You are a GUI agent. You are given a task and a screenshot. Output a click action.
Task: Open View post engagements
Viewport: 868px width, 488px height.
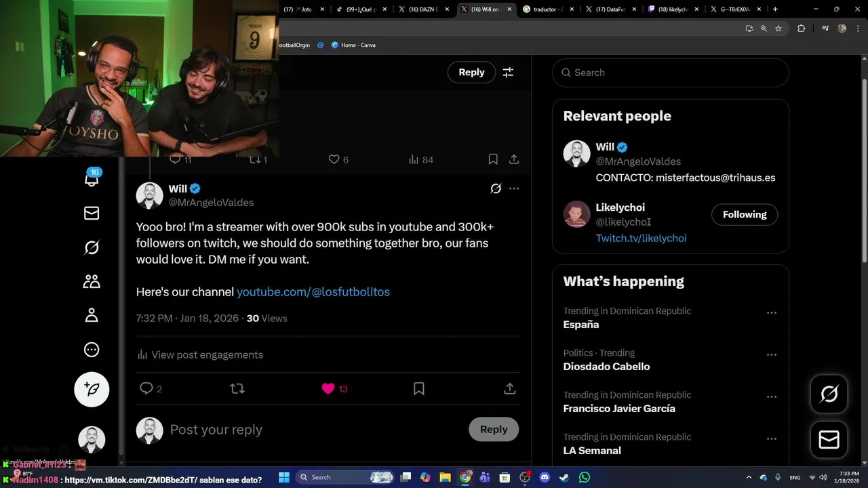200,354
